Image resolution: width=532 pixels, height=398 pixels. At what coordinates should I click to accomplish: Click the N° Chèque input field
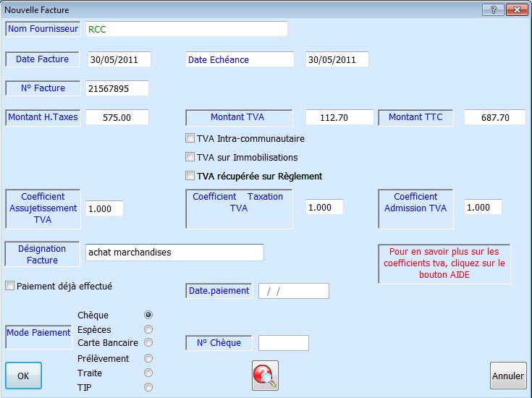point(283,343)
